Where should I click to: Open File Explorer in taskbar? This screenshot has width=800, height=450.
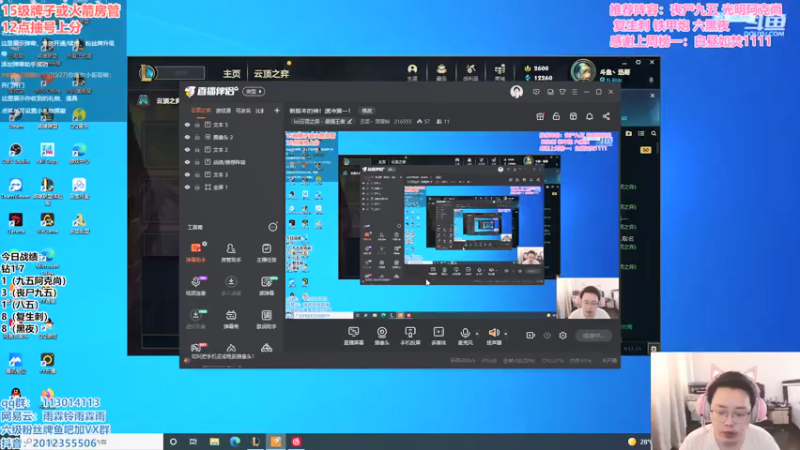[x=214, y=441]
